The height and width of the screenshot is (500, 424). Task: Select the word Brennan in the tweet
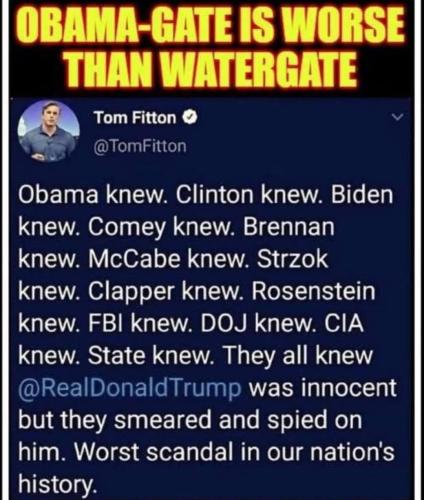289,227
